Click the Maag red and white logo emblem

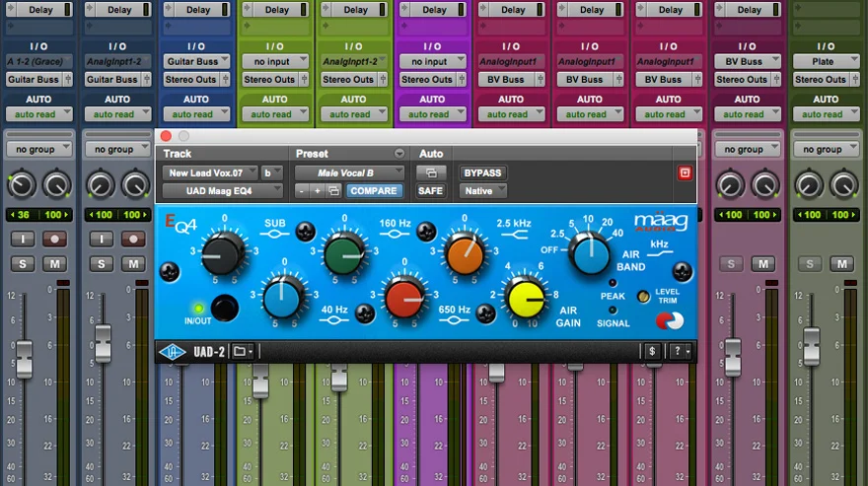coord(670,320)
